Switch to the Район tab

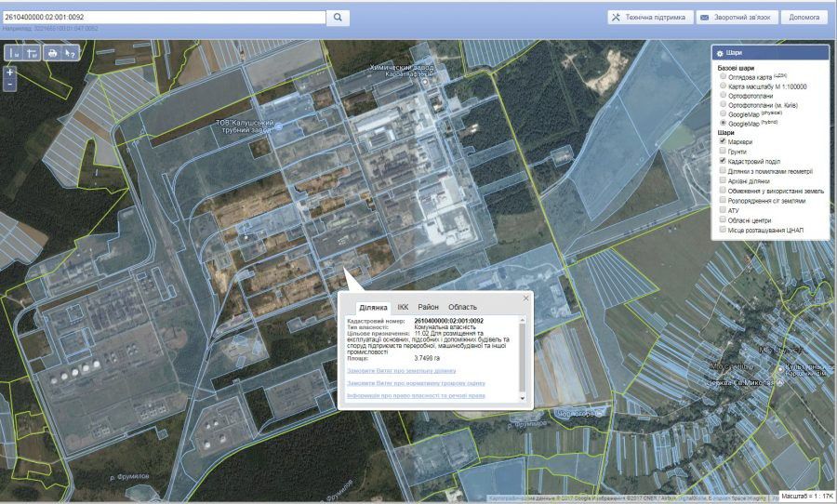[x=428, y=307]
